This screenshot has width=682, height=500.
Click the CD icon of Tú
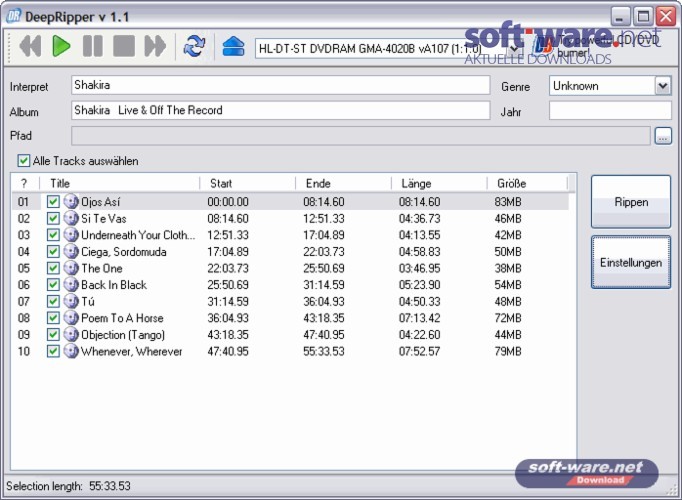click(71, 301)
